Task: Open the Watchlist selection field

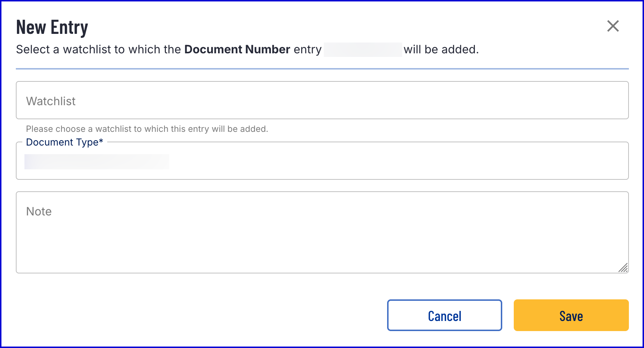Action: (x=322, y=100)
